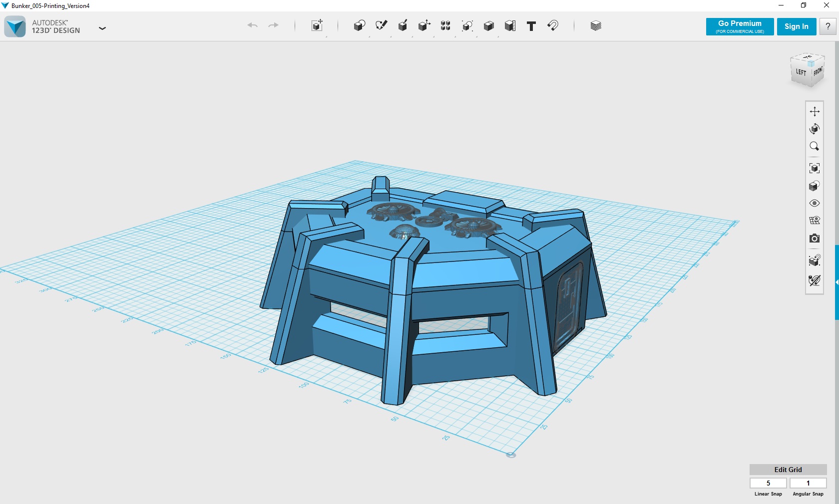This screenshot has height=504, width=839.
Task: Open the Primitives tool
Action: click(360, 26)
